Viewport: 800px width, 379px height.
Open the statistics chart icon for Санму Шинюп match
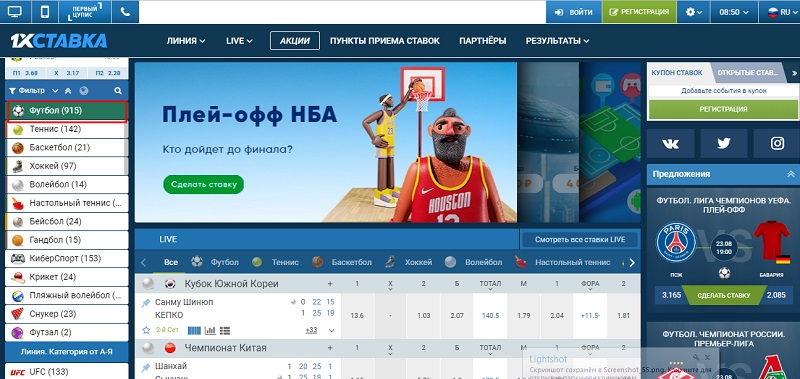click(210, 331)
